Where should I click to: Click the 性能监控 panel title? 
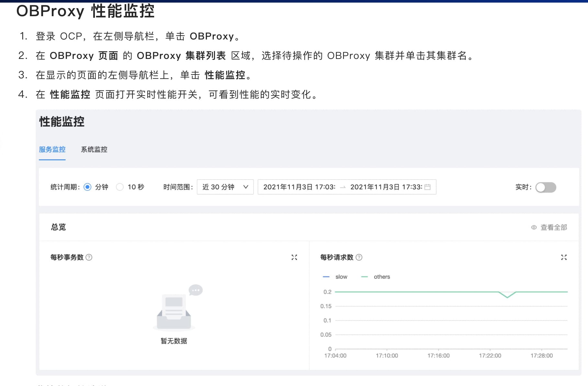coord(62,122)
